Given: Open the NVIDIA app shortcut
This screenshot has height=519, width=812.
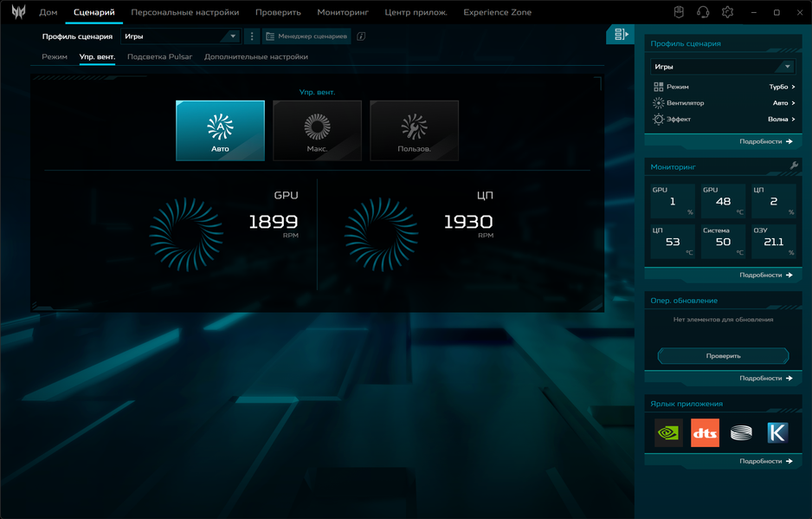Looking at the screenshot, I should point(668,432).
